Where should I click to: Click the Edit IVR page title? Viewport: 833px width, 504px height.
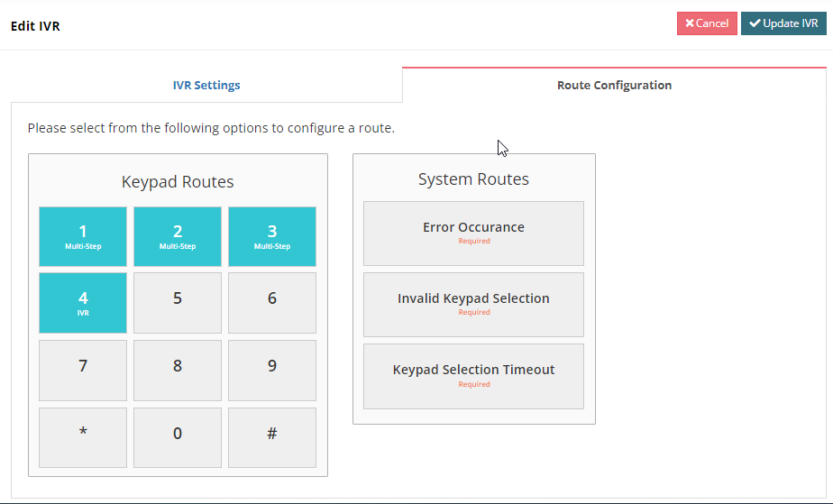[35, 26]
